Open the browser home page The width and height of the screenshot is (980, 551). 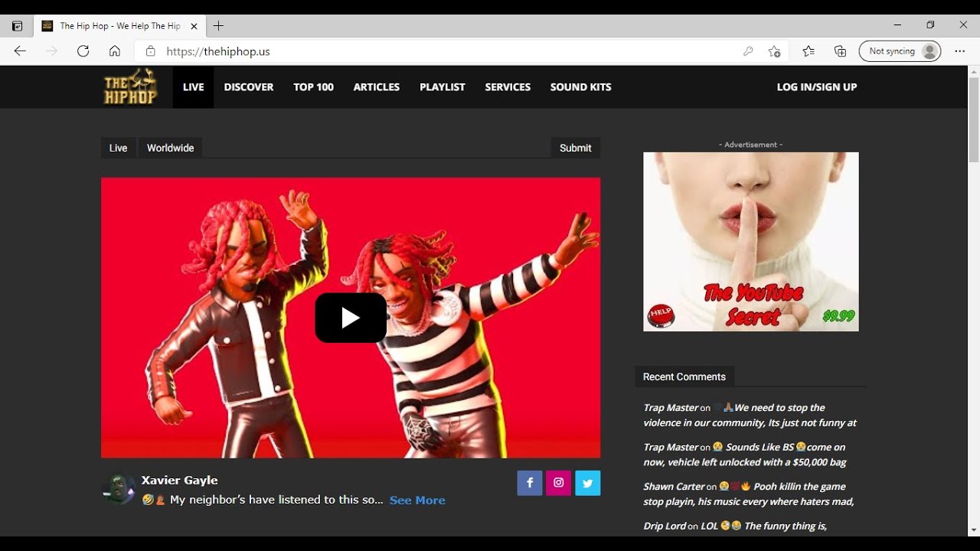114,51
